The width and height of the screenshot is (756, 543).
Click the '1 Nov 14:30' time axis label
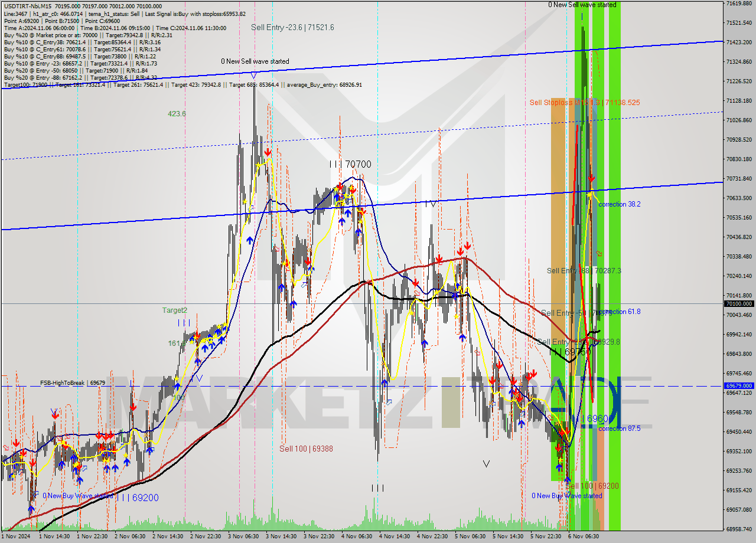click(x=55, y=537)
